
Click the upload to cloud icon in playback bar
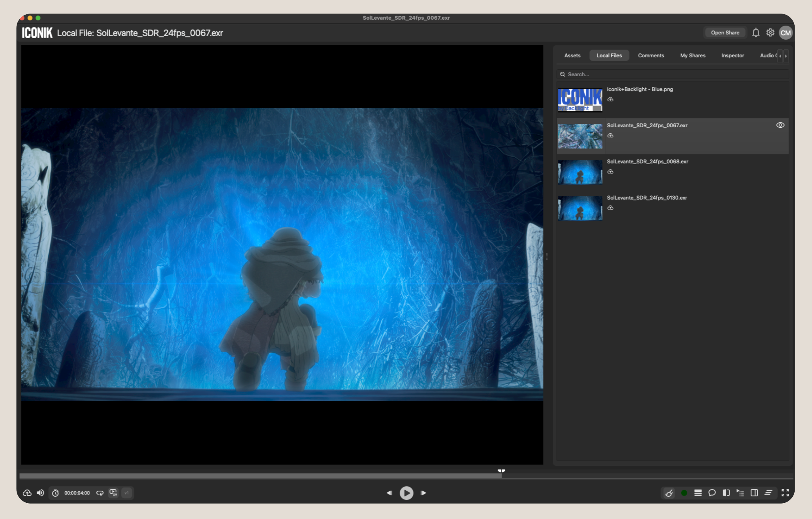[x=27, y=493]
